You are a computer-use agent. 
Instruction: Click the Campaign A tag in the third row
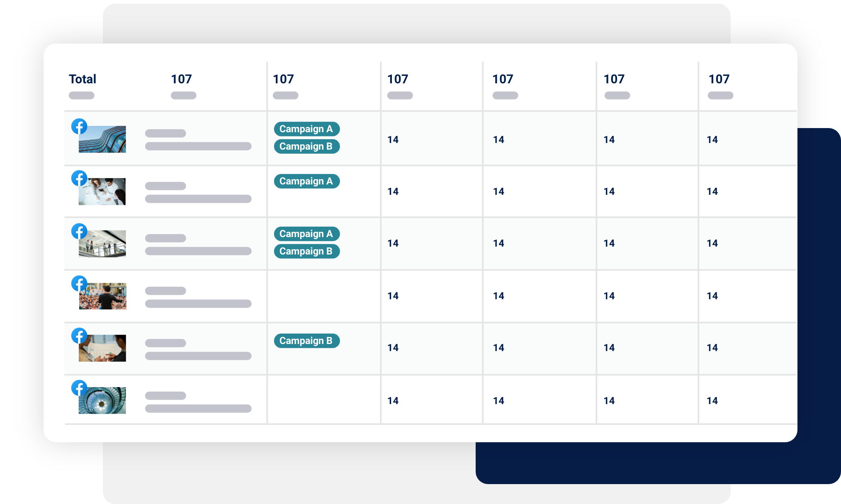pos(306,234)
